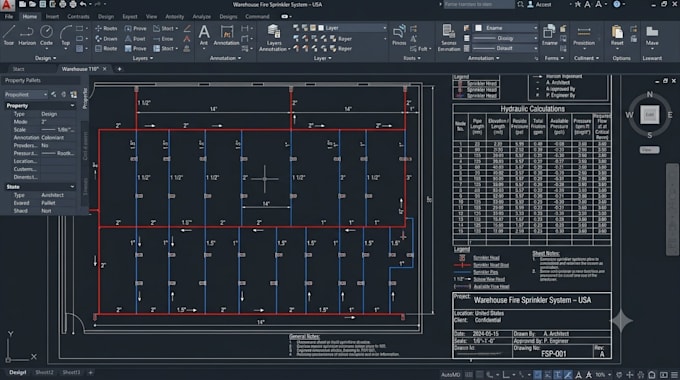
Task: Click the Roote tool in the ribbon
Action: 106,49
